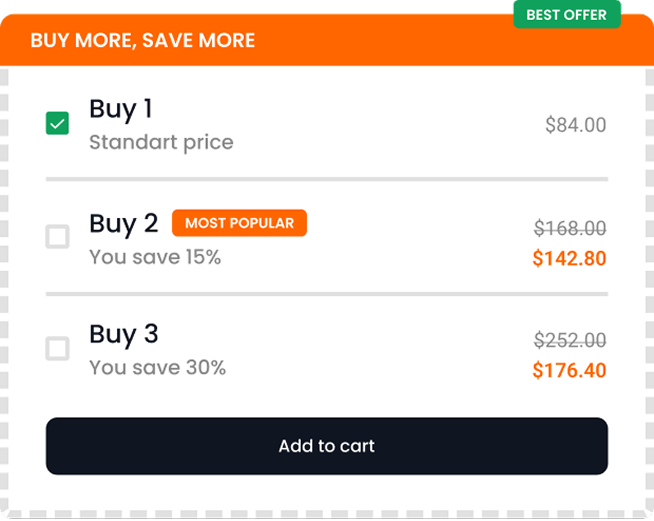Viewport: 654px width, 521px height.
Task: Click the You save 15% text
Action: point(155,257)
